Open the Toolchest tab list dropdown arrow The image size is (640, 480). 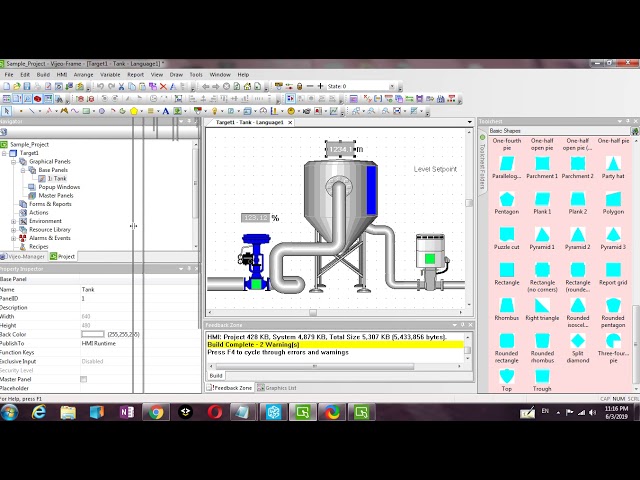pos(620,121)
